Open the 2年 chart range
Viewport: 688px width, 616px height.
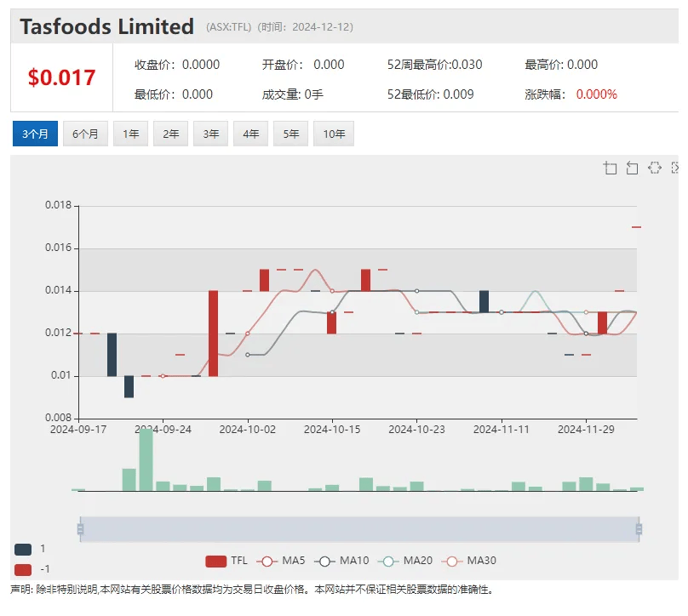tap(170, 134)
